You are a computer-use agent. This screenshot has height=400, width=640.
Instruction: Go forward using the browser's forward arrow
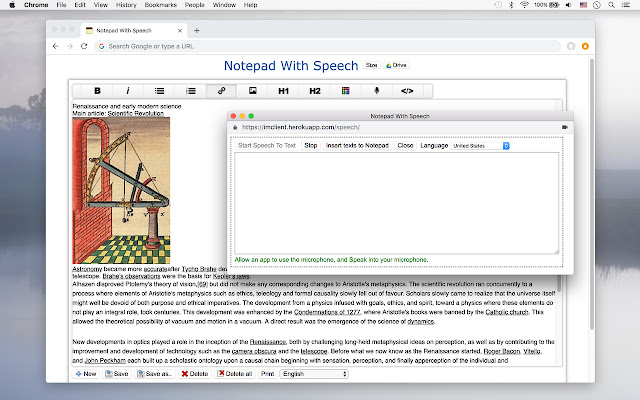point(70,46)
